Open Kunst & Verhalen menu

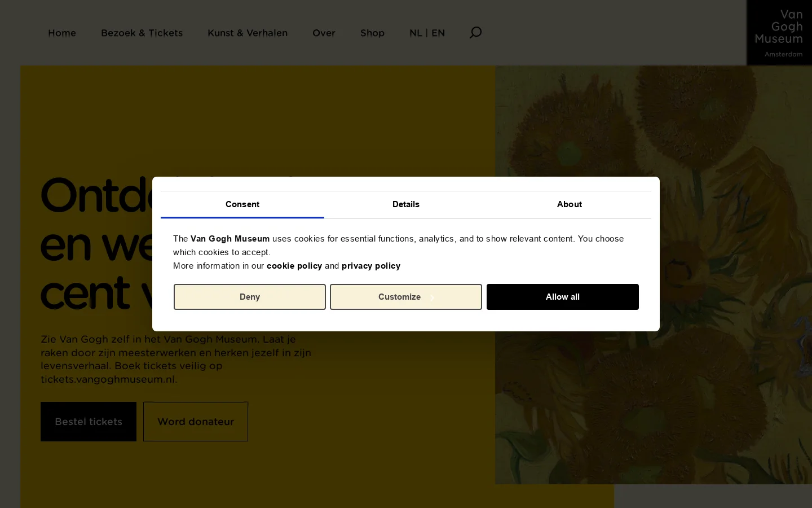click(x=248, y=33)
